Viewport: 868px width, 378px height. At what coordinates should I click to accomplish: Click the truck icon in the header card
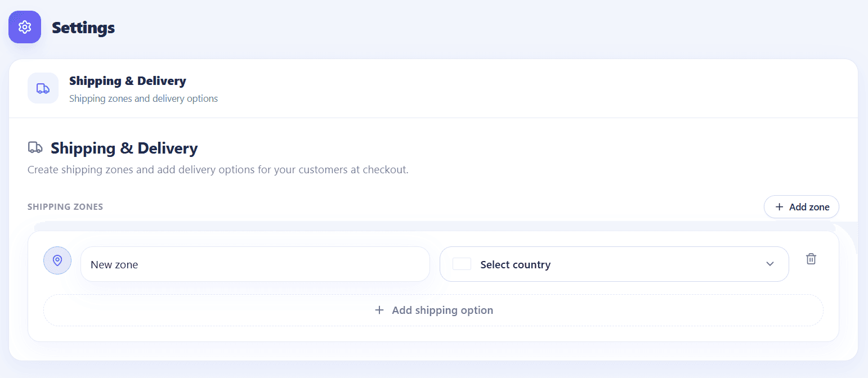point(43,88)
